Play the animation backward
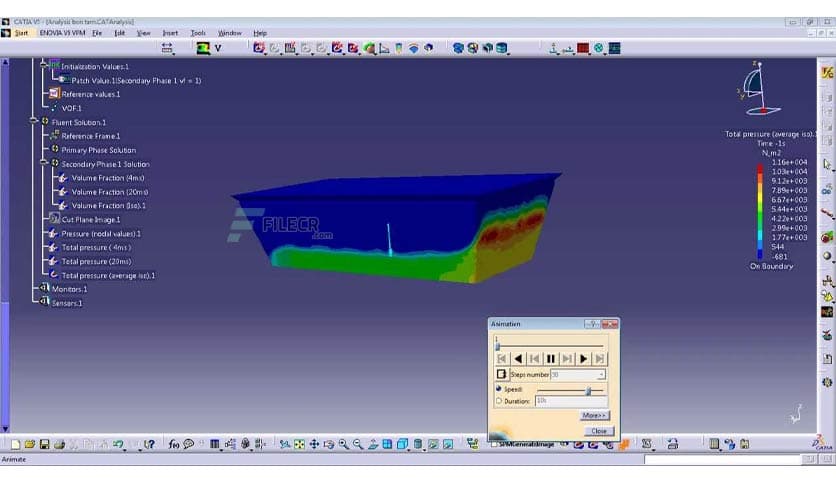Viewport: 836px width, 484px height. point(518,359)
